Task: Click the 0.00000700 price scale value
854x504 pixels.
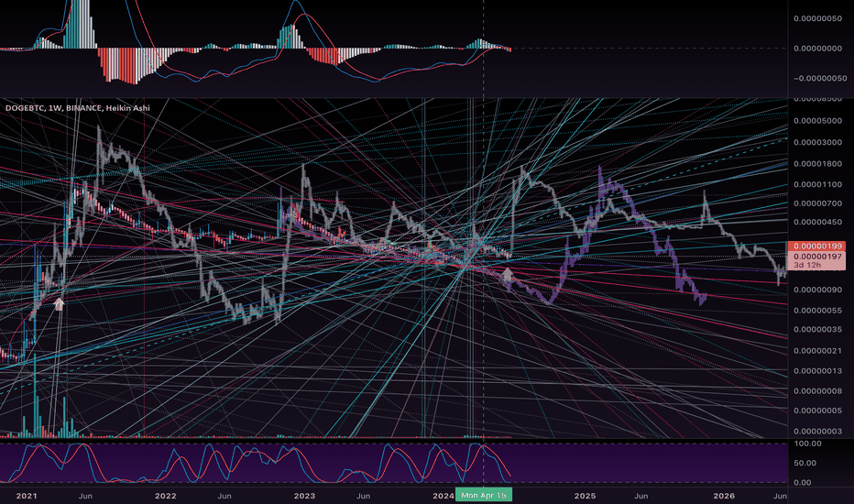Action: [x=817, y=203]
